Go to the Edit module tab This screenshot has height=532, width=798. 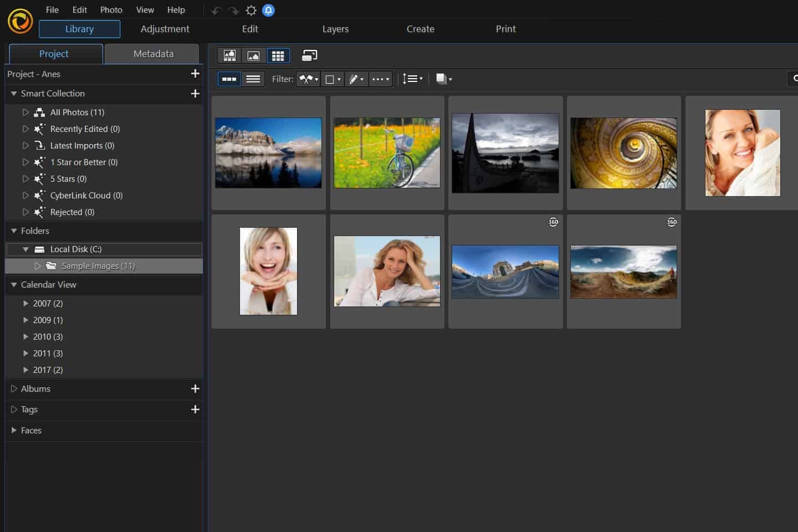click(x=250, y=29)
